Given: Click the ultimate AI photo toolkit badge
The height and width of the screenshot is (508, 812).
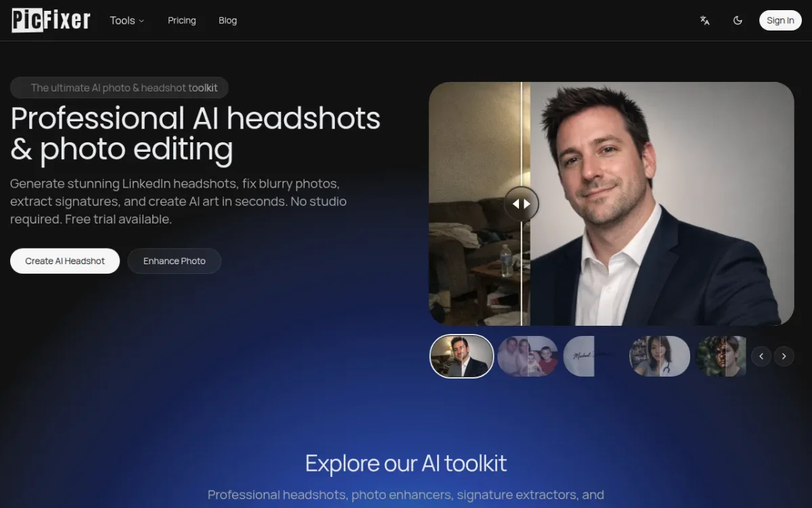Looking at the screenshot, I should click(119, 87).
